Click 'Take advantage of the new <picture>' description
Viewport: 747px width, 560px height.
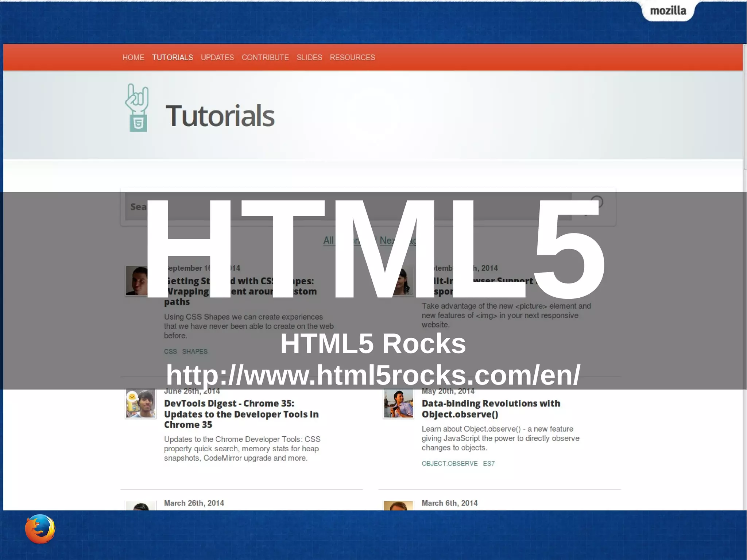coord(506,315)
